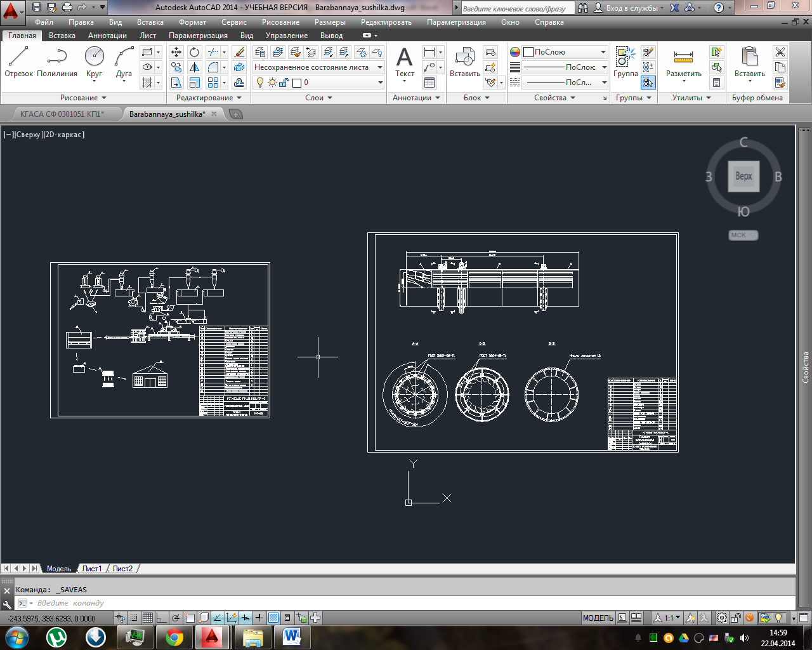The image size is (812, 650).
Task: Expand the Редактирование panel
Action: point(209,98)
